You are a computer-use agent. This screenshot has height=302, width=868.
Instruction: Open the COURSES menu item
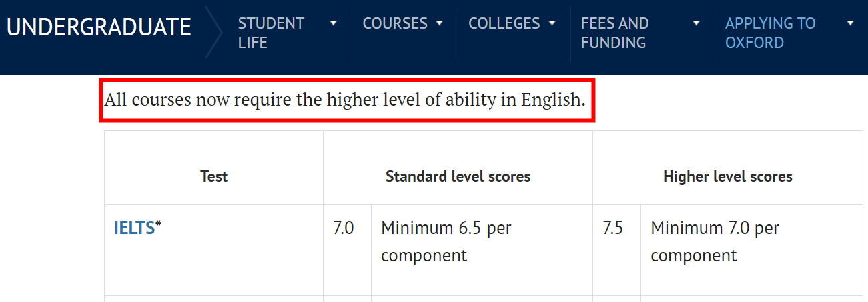395,23
